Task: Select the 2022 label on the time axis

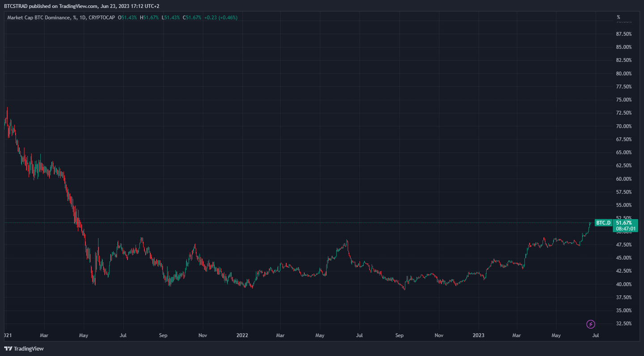Action: click(242, 335)
